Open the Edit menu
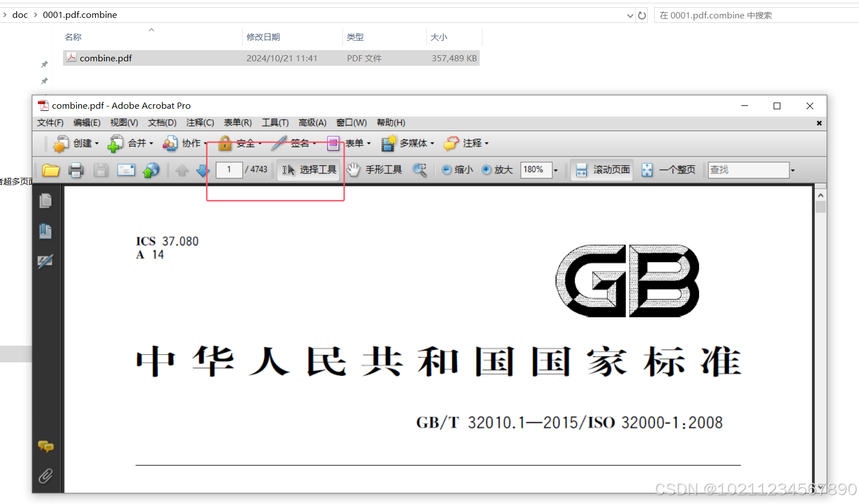 pos(87,123)
